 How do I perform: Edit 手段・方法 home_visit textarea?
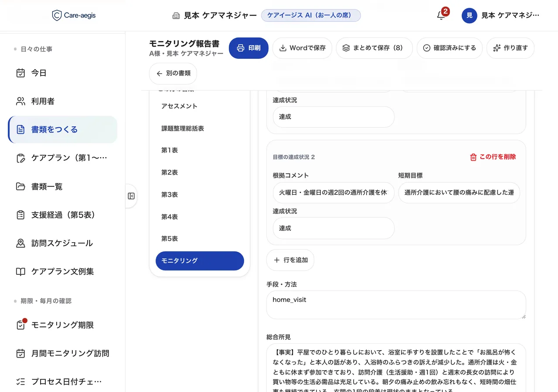tap(396, 305)
